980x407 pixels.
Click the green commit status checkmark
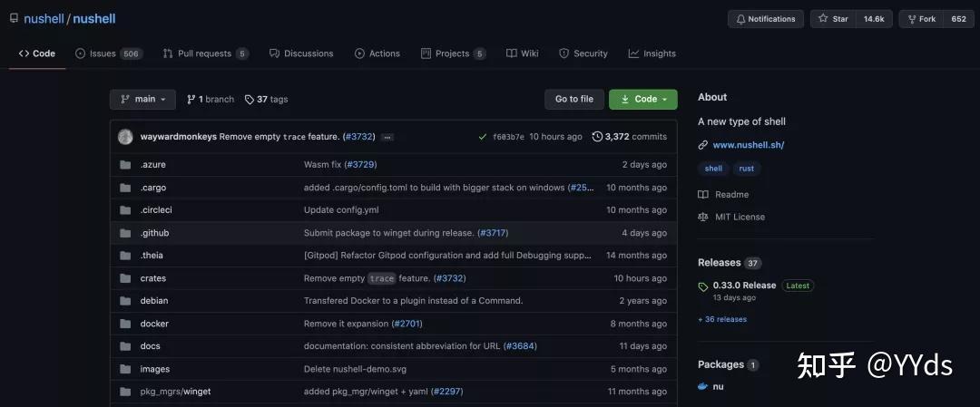tap(482, 137)
